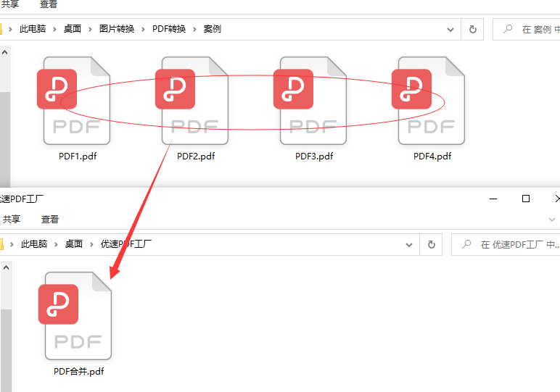Open 查看 tab in 案例 window

[x=49, y=4]
